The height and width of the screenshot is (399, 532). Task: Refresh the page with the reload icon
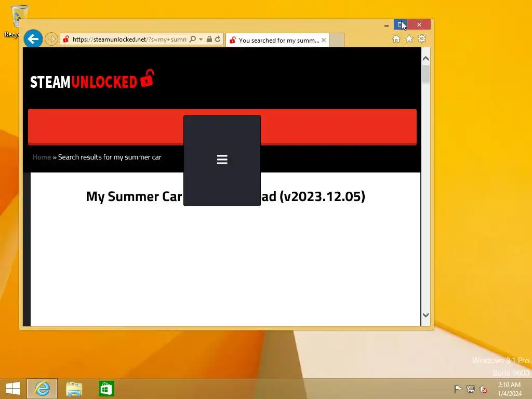(x=218, y=39)
